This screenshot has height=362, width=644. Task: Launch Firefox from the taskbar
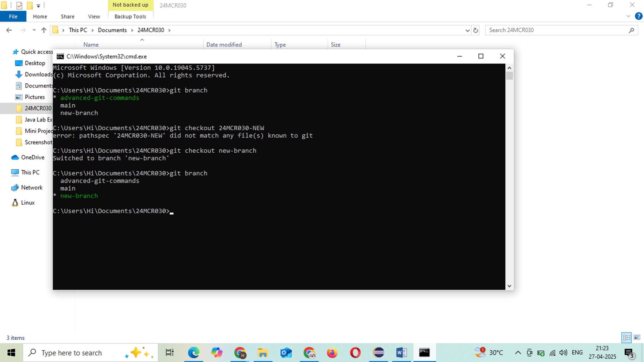[332, 353]
